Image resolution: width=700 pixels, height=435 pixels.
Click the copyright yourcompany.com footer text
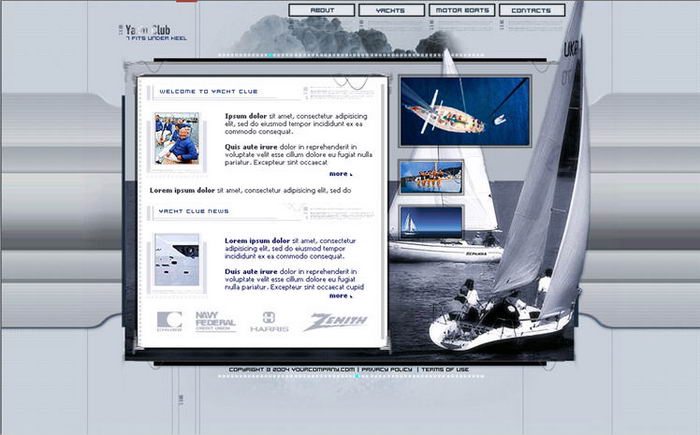292,370
